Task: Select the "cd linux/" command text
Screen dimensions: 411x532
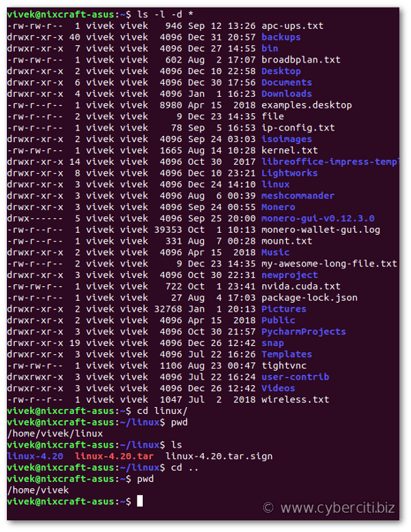Action: click(x=162, y=411)
